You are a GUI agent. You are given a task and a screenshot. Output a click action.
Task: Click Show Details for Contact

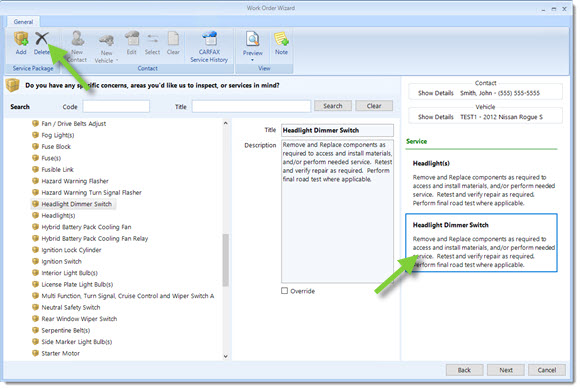[x=435, y=93]
